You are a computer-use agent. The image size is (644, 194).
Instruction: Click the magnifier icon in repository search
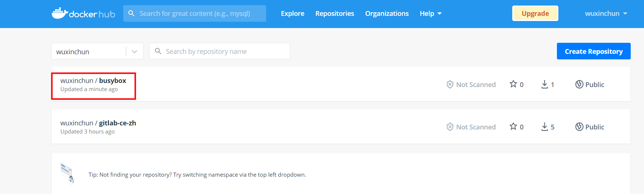(158, 51)
